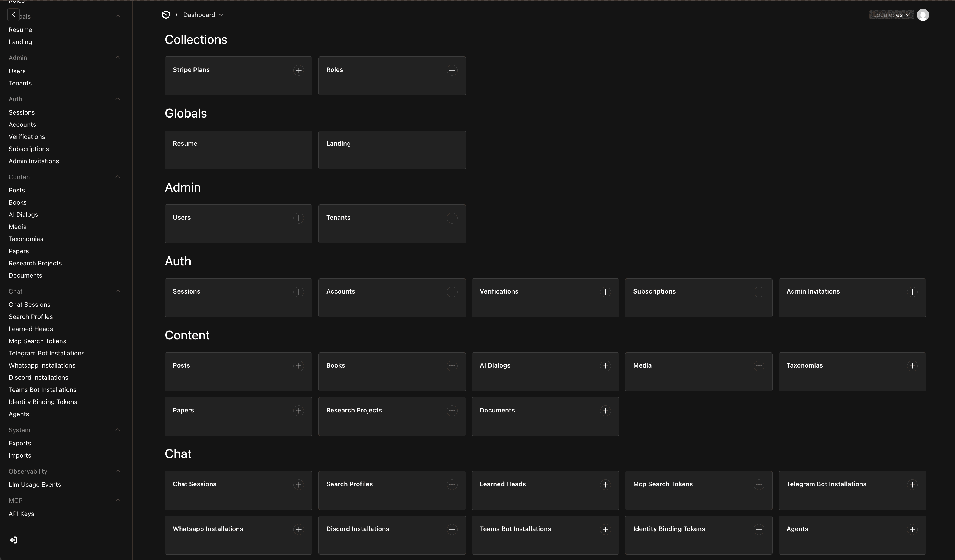Open the Landing global card

(392, 150)
